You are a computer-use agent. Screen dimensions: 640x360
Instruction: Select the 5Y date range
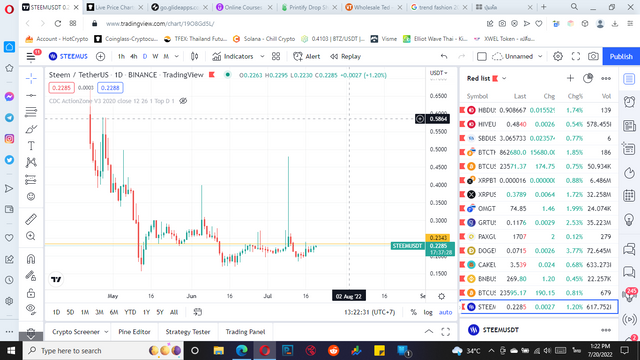coord(160,312)
